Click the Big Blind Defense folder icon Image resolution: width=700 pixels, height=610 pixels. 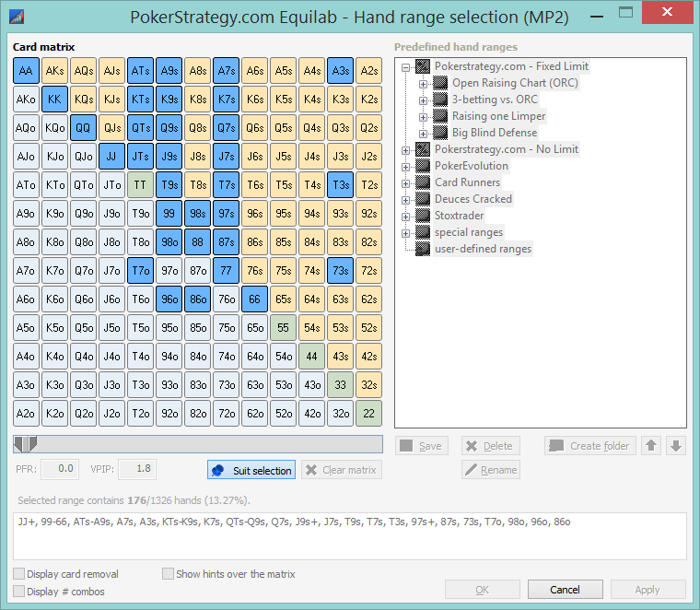(440, 133)
